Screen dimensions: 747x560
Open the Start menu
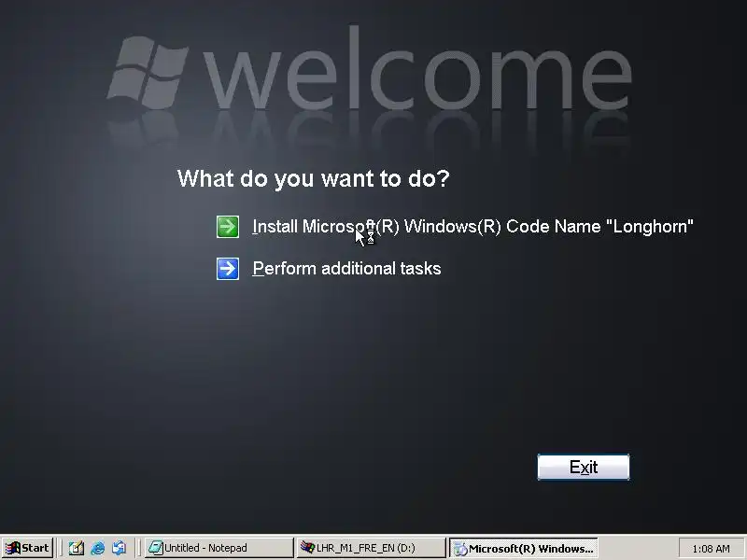[x=27, y=548]
